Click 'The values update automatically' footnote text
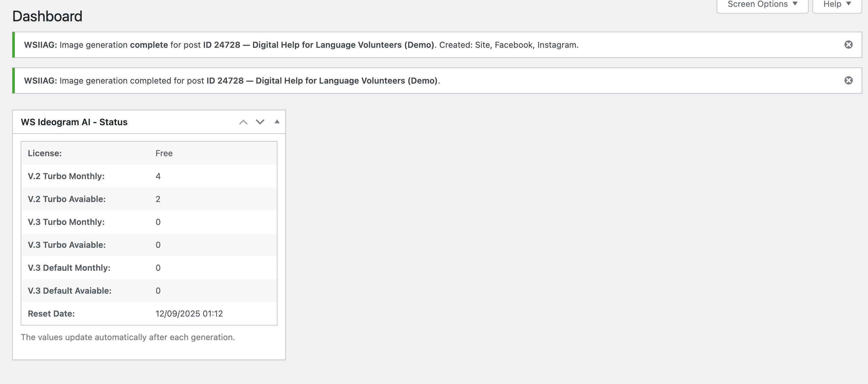868x384 pixels. [x=128, y=337]
